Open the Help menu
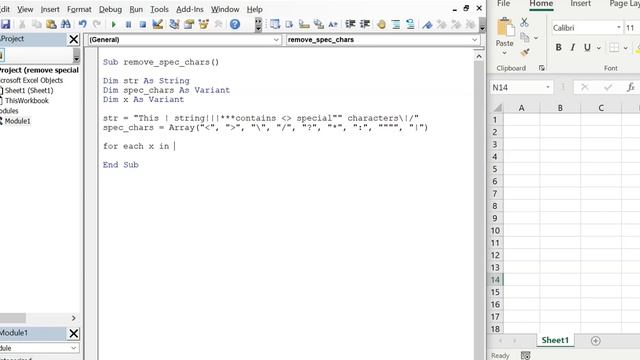Viewport: 640px width, 360px height. click(x=255, y=9)
